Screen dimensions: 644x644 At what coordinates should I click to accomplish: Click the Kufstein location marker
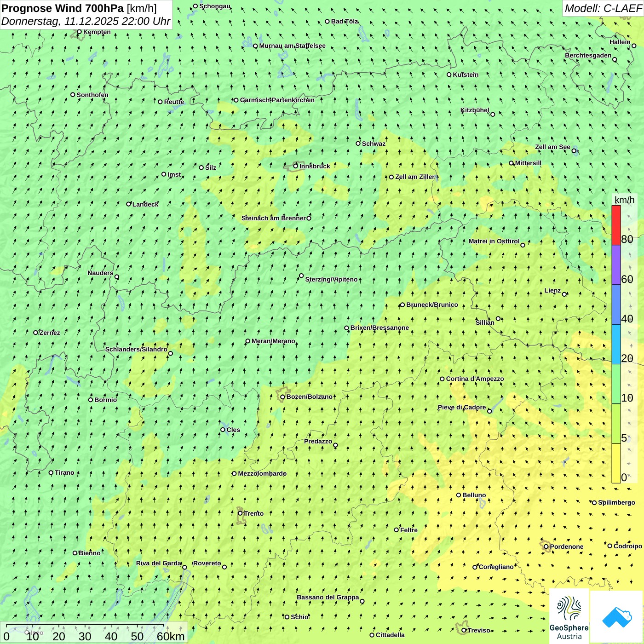[449, 75]
